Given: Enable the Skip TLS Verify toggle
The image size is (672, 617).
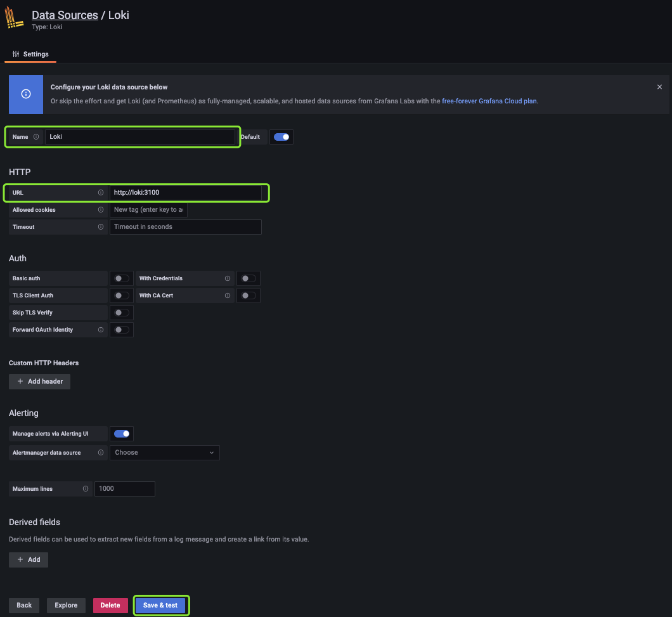Looking at the screenshot, I should [122, 313].
